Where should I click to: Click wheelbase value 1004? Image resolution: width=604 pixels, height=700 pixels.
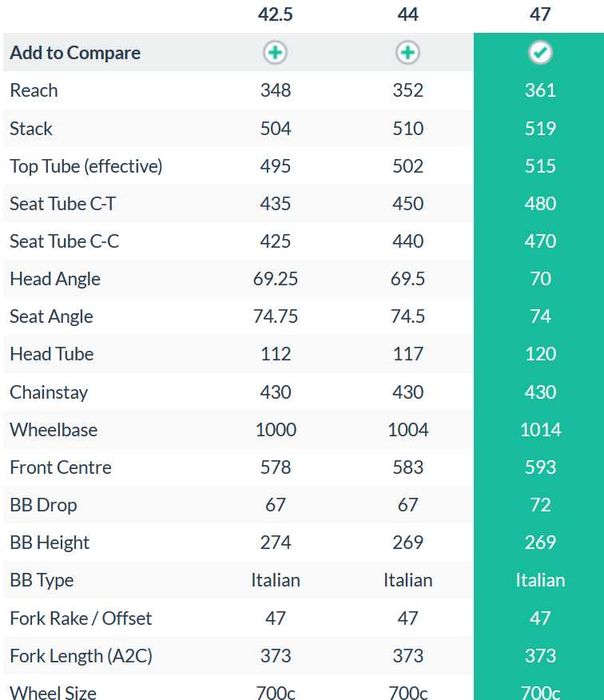click(408, 430)
